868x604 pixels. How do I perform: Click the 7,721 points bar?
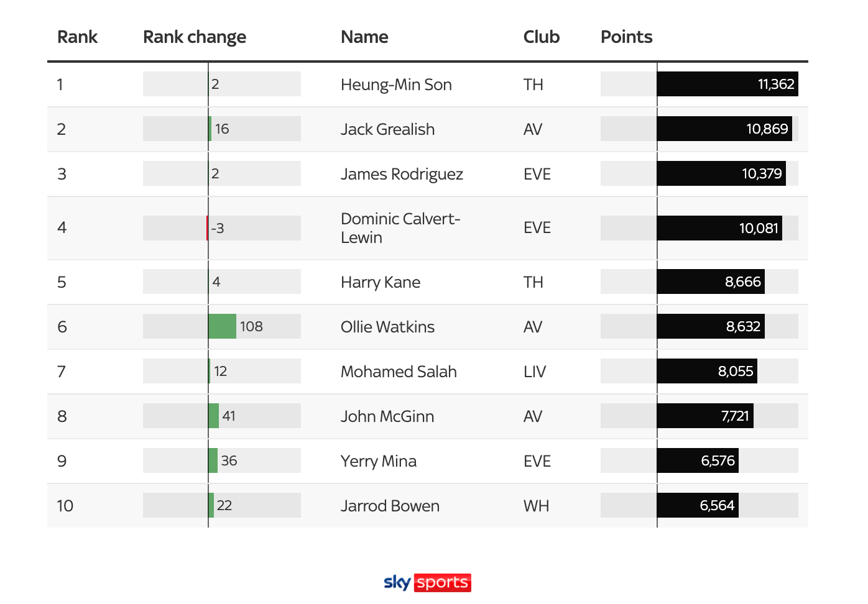tap(704, 416)
